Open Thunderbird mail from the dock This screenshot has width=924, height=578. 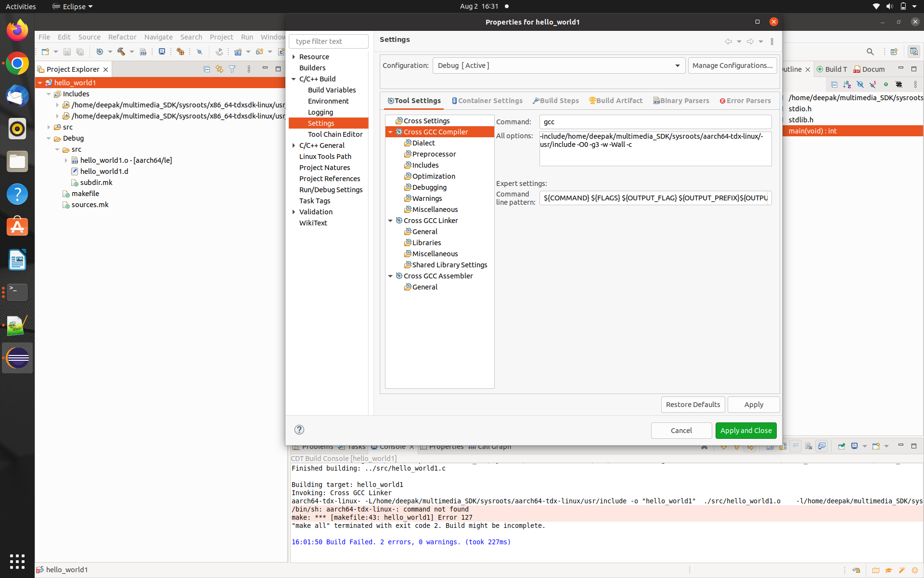click(x=17, y=96)
